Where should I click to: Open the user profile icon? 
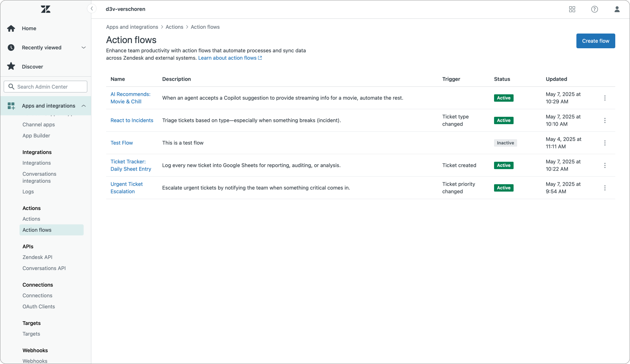point(617,9)
